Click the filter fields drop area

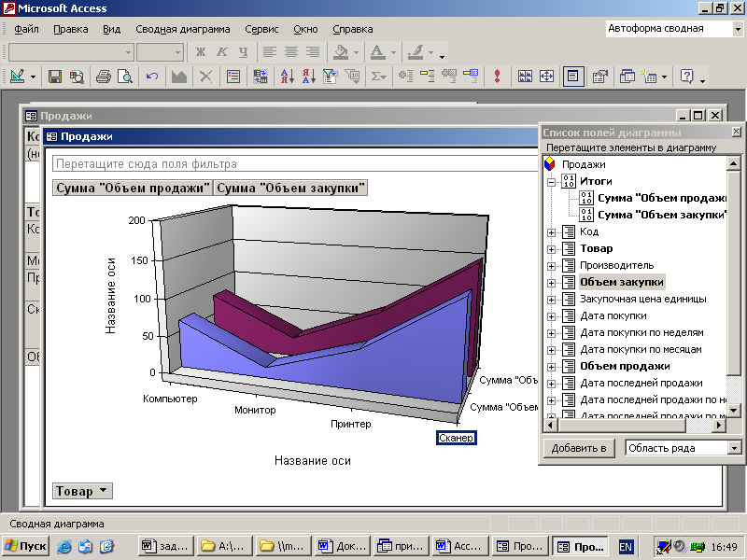(294, 164)
